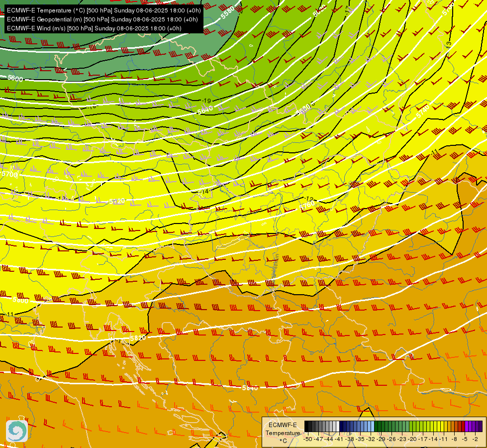Click the -41 value in the legend

[x=339, y=439]
